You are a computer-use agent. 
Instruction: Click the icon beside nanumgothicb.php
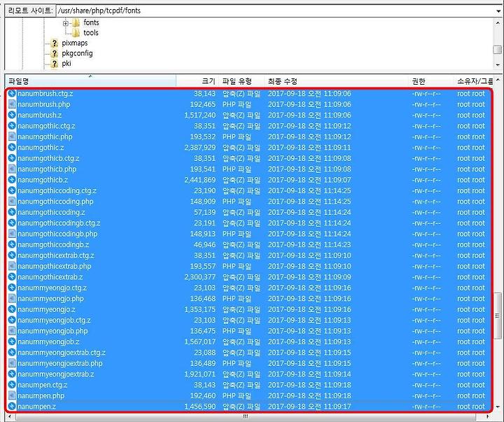coord(12,169)
